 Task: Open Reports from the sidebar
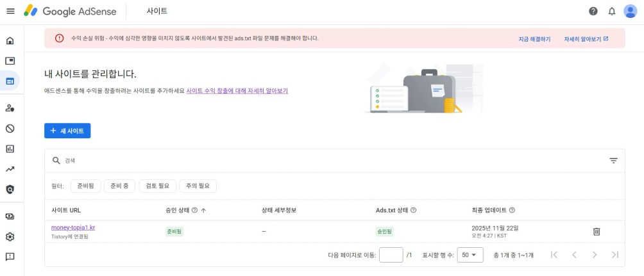10,149
